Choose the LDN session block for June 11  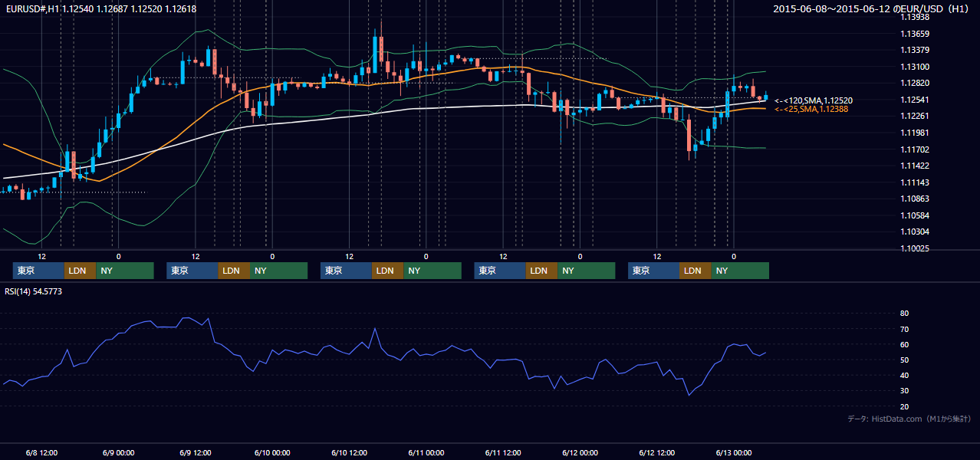click(541, 271)
